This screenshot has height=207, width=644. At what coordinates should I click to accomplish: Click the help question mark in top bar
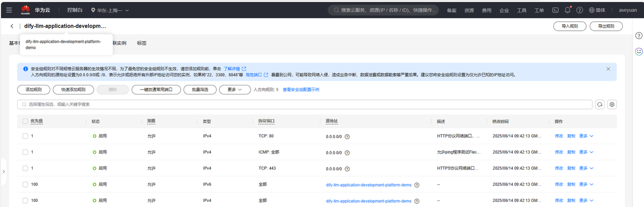(580, 10)
